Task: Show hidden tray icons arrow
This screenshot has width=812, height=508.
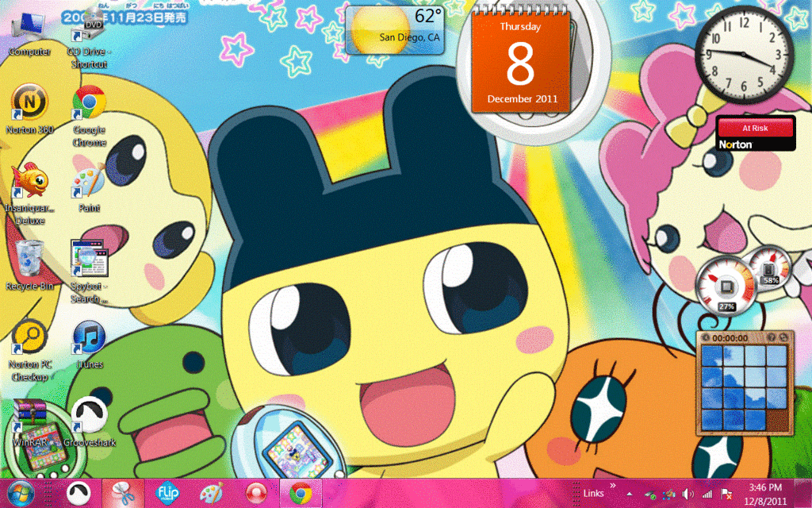Action: 629,494
